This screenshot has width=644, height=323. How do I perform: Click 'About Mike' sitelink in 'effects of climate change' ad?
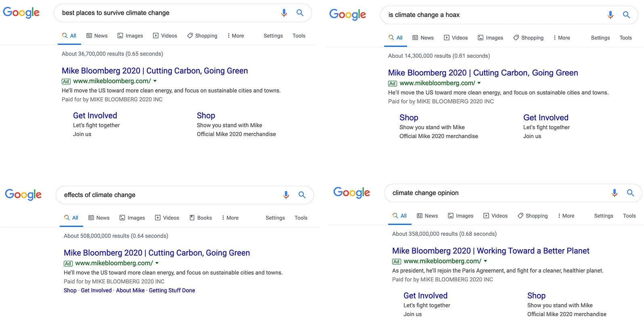130,290
